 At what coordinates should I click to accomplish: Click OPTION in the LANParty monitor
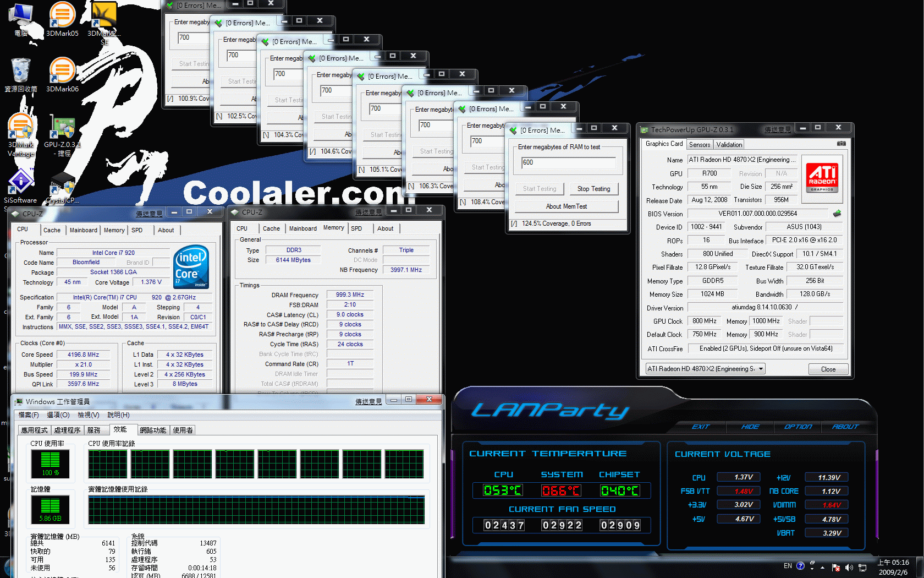798,427
